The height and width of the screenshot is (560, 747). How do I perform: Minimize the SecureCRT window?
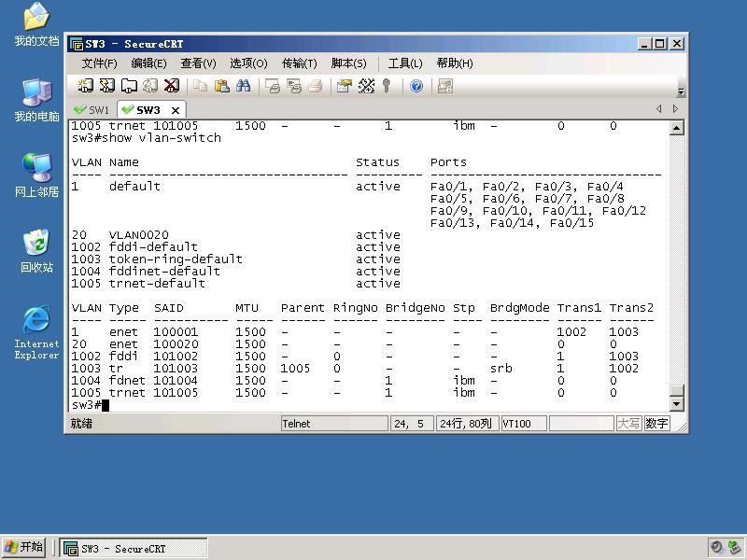[644, 44]
